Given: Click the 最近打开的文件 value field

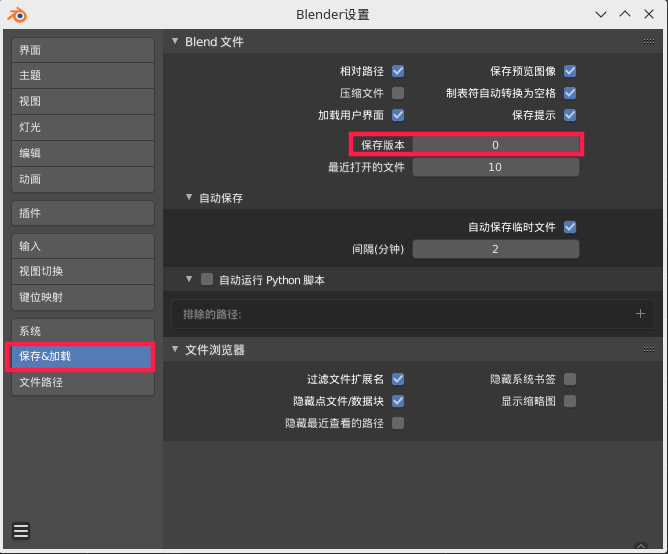Looking at the screenshot, I should point(495,167).
